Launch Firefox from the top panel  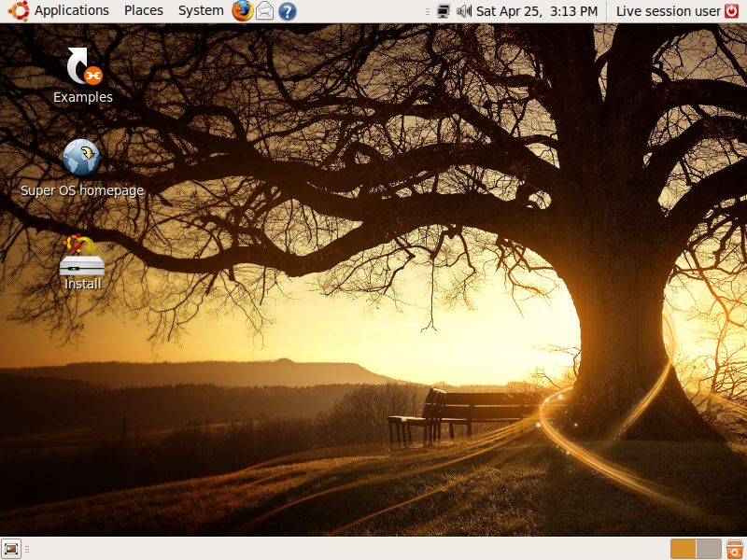(x=243, y=11)
